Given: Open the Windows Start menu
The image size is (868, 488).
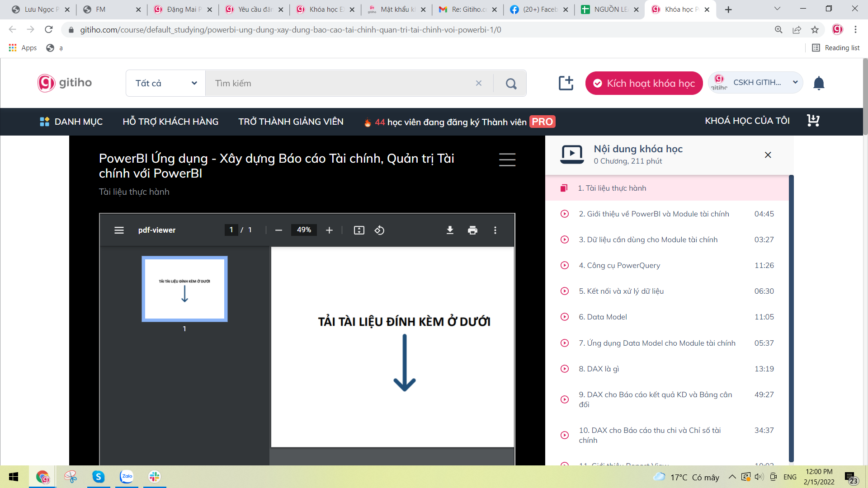Looking at the screenshot, I should [14, 477].
